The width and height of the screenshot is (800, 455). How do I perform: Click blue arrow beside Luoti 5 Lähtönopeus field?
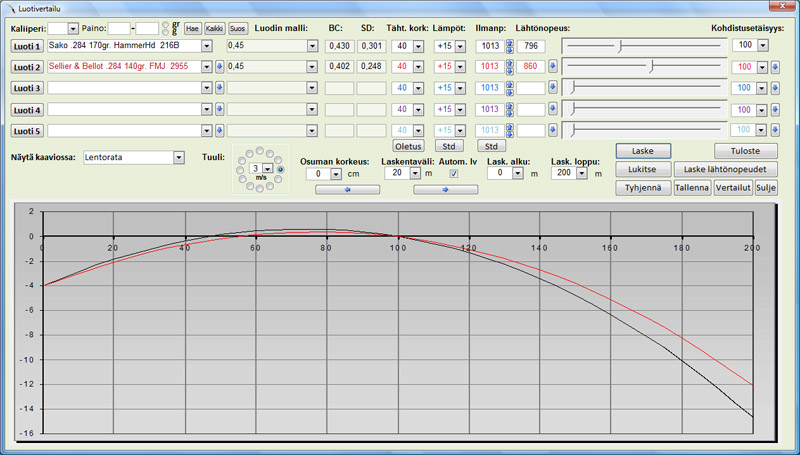coord(553,130)
